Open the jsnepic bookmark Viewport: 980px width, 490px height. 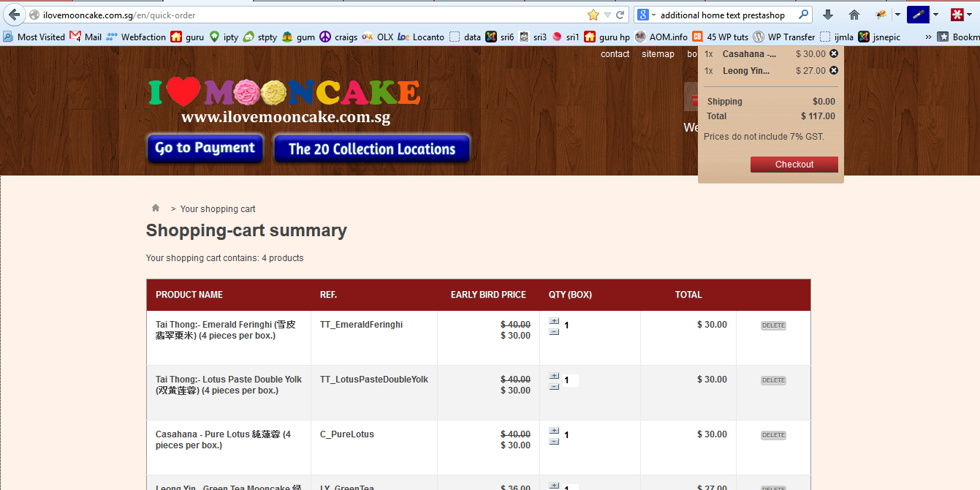pyautogui.click(x=879, y=37)
